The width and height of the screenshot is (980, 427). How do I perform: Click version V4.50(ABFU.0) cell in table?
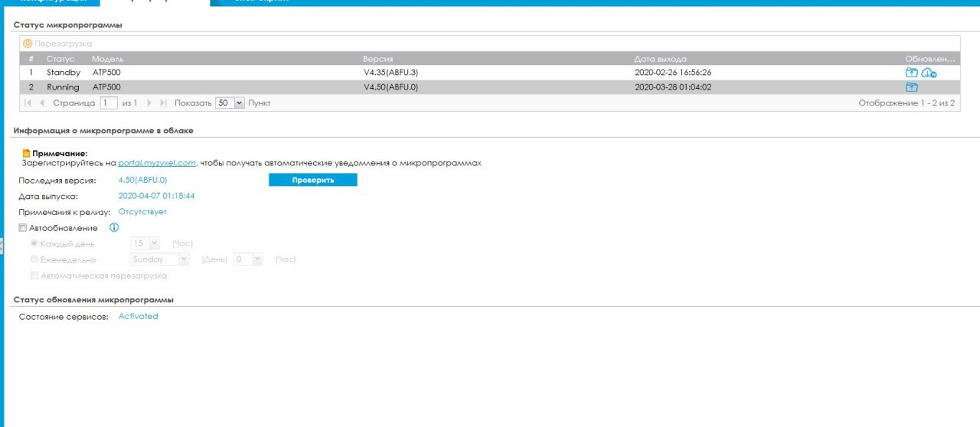pyautogui.click(x=390, y=87)
